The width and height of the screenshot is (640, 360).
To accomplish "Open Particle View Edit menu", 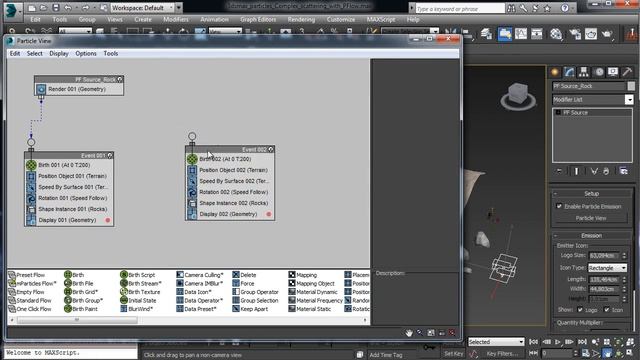I will (15, 53).
